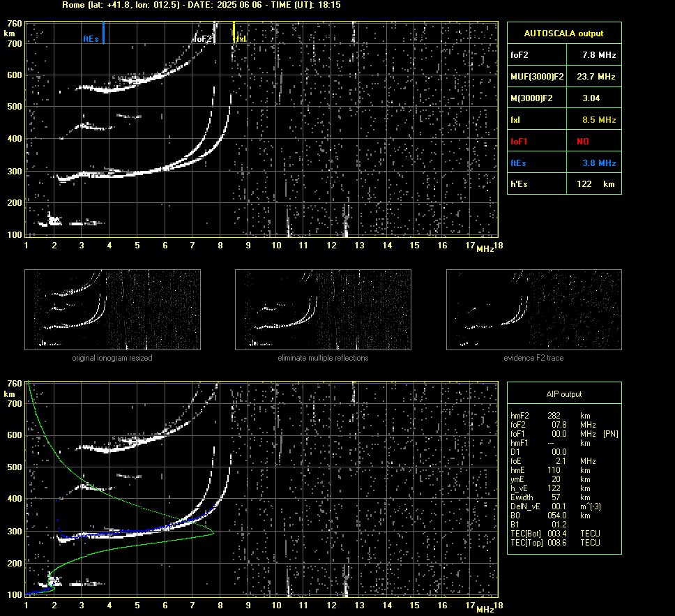The image size is (675, 616).
Task: Select the B0 value 054.0 in AIP output
Action: click(557, 516)
